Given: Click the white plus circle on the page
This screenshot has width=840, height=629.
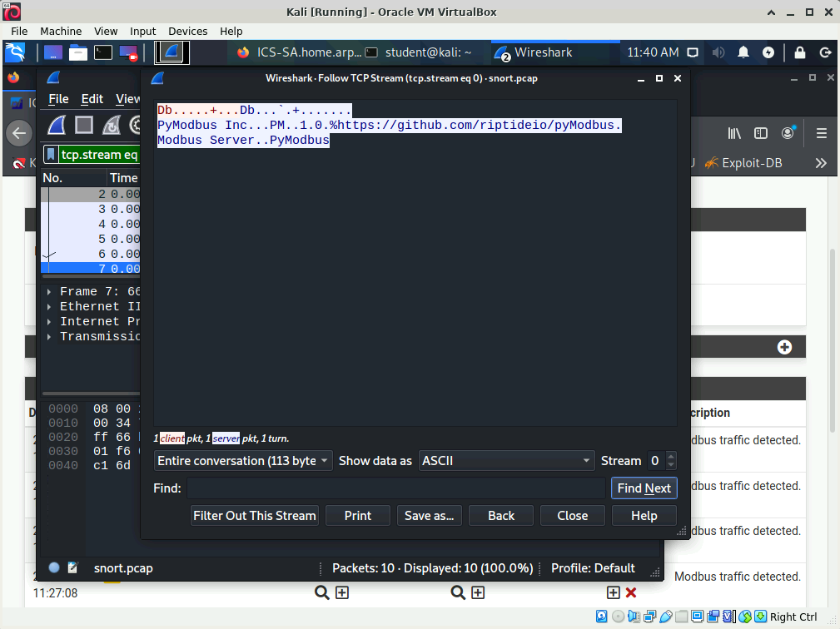Looking at the screenshot, I should [x=784, y=347].
